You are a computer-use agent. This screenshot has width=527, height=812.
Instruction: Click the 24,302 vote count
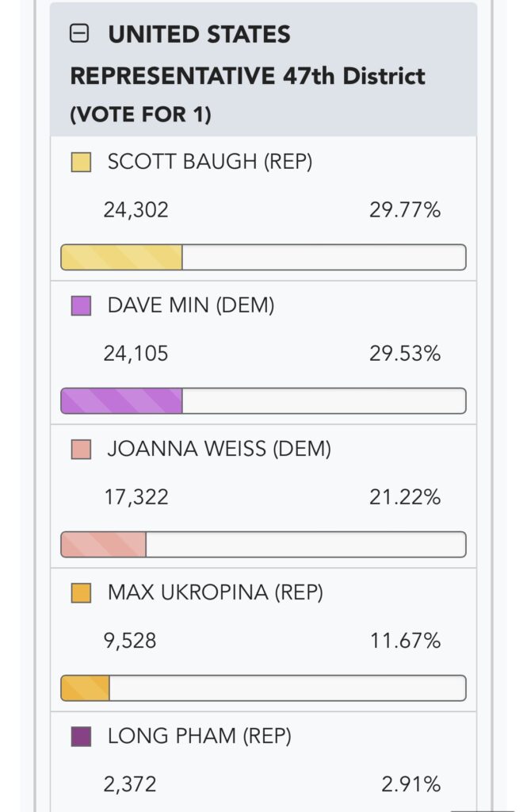pyautogui.click(x=136, y=210)
